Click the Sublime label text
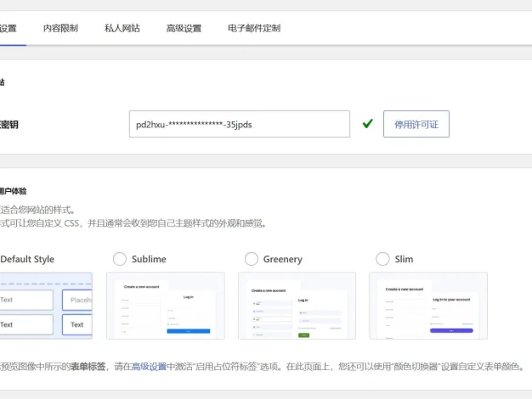The image size is (532, 399). coord(149,259)
